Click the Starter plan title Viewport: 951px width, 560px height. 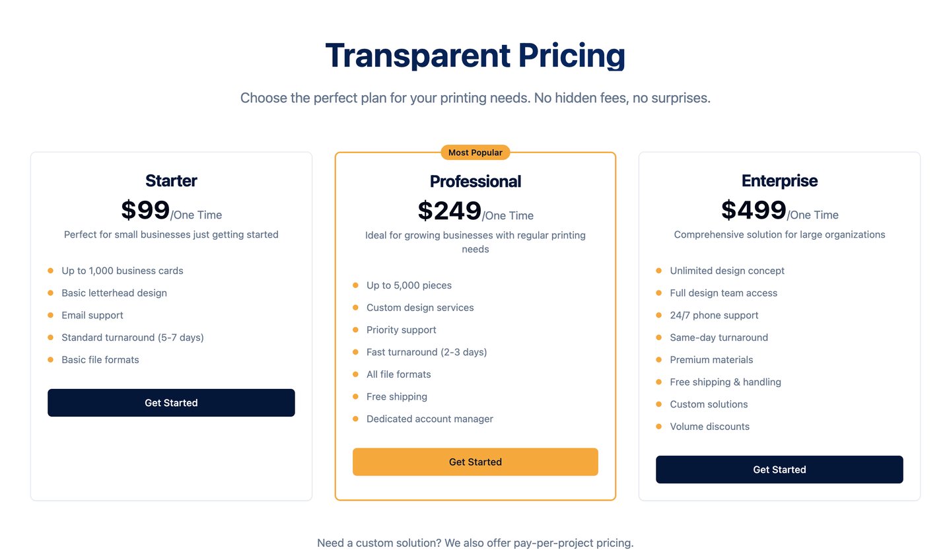click(171, 181)
